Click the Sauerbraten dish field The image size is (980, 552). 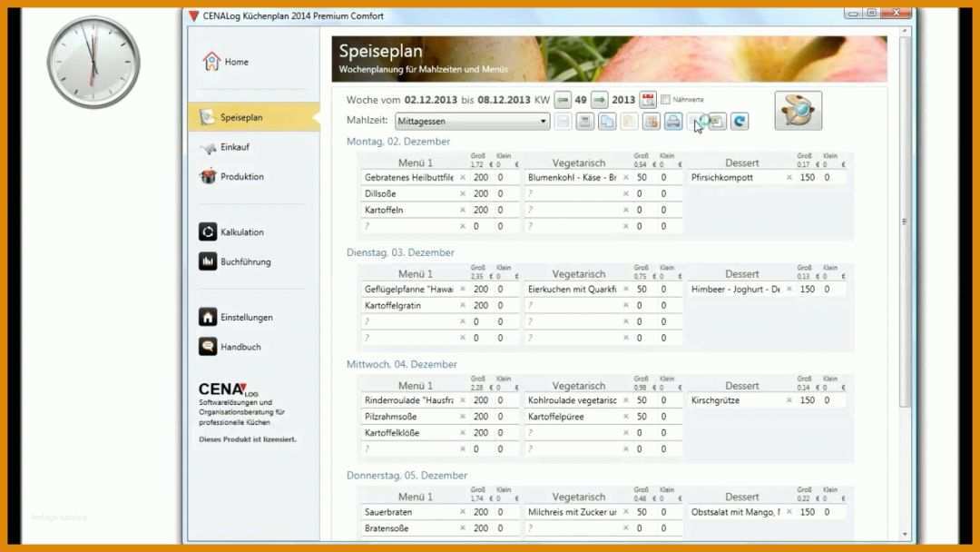click(408, 511)
